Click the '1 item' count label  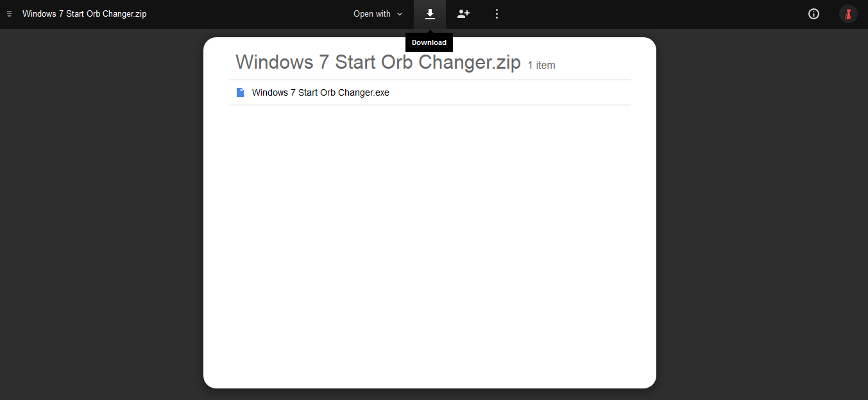541,65
